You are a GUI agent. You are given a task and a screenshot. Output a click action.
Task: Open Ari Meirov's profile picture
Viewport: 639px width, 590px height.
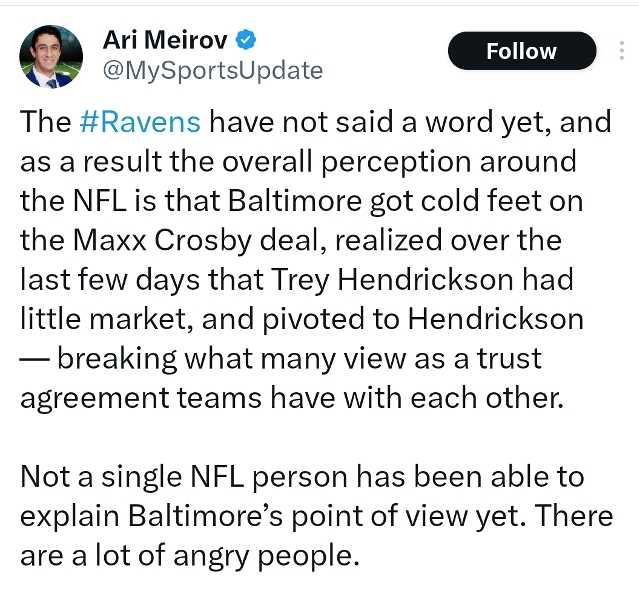(51, 56)
